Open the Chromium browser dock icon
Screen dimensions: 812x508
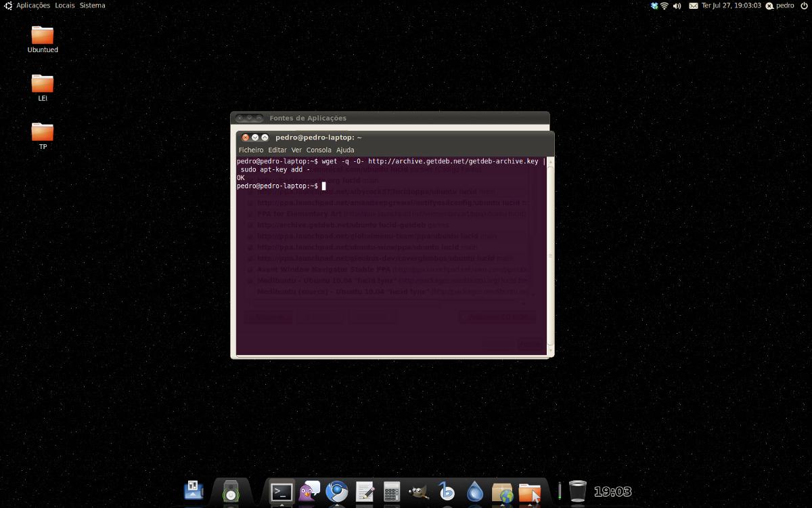tap(337, 492)
